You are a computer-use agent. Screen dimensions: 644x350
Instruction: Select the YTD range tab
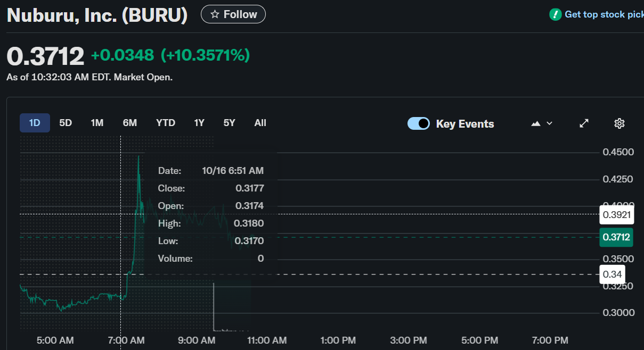[x=166, y=123]
